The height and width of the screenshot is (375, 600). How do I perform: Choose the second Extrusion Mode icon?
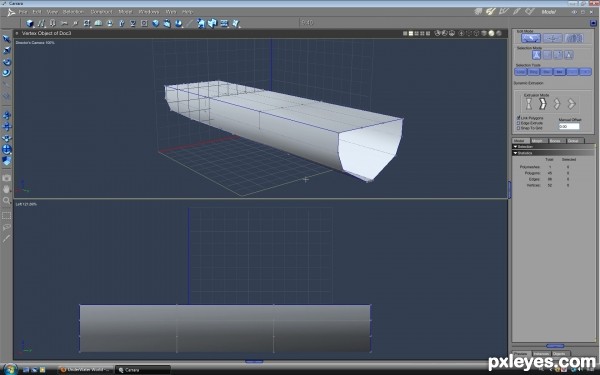click(543, 104)
